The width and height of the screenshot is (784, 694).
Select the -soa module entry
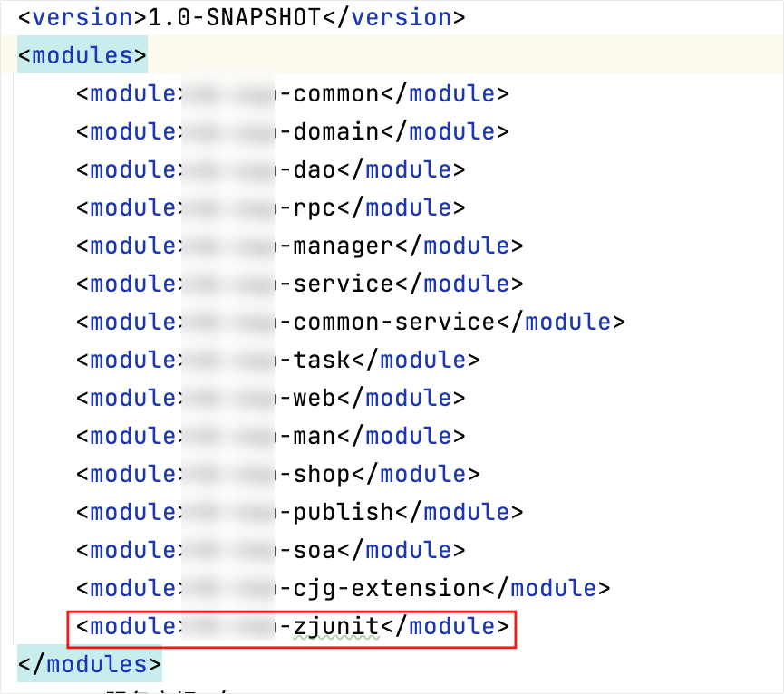pyautogui.click(x=270, y=550)
